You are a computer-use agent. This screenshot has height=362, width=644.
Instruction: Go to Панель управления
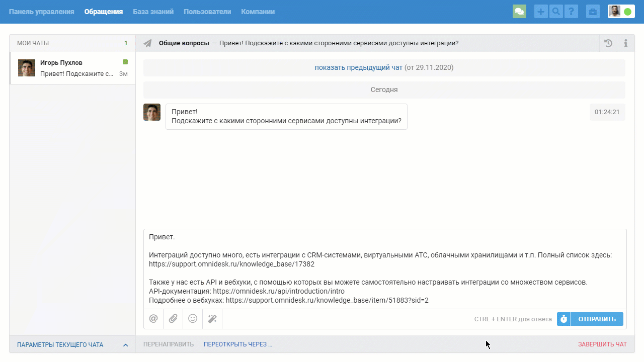pyautogui.click(x=41, y=12)
